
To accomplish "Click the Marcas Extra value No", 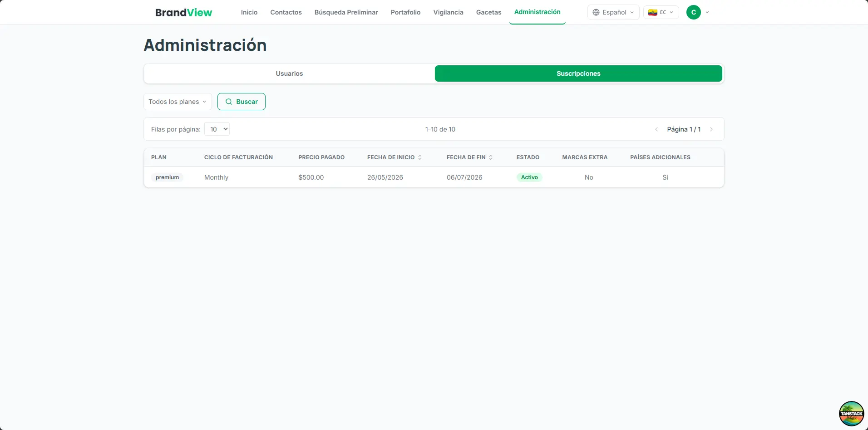I will tap(589, 177).
